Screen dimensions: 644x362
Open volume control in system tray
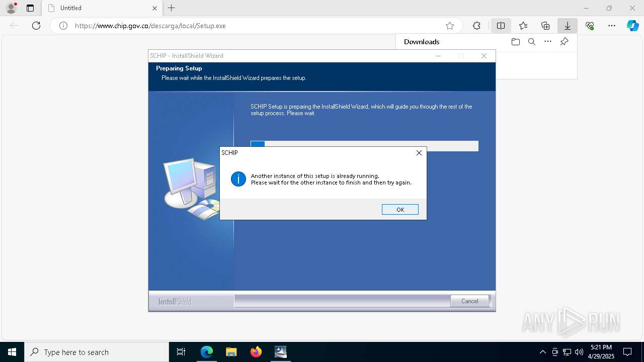(579, 352)
